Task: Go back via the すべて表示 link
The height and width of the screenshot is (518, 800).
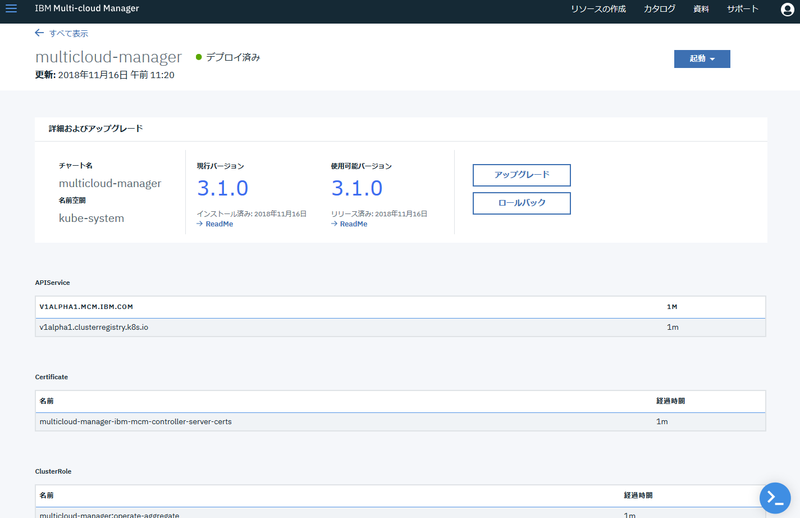Action: (68, 33)
